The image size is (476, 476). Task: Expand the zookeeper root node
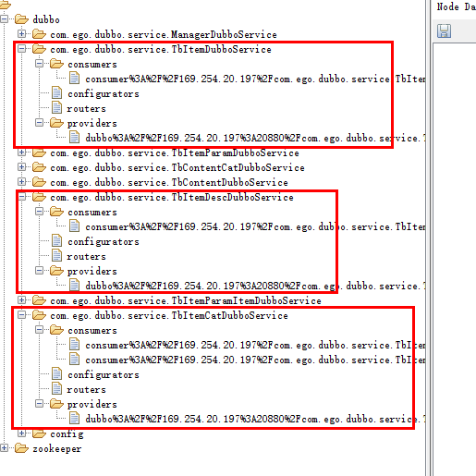[4, 447]
